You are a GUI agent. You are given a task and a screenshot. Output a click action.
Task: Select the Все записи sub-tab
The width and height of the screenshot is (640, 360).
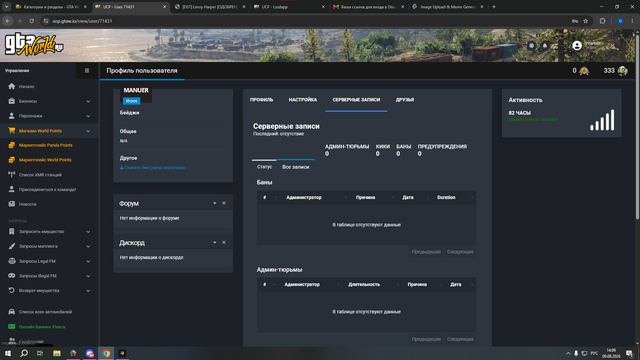click(296, 167)
